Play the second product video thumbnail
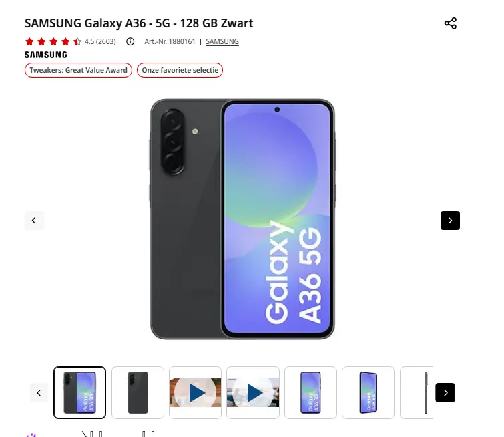 [x=253, y=393]
